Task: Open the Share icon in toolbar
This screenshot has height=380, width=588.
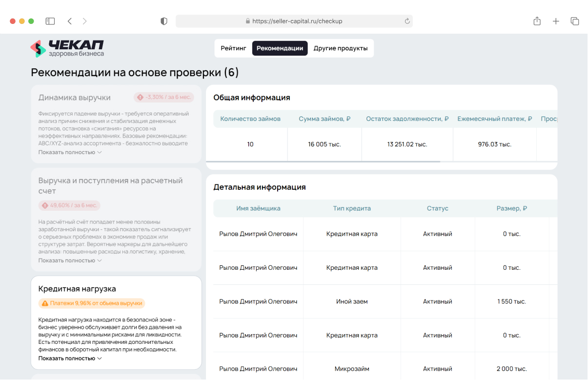Action: click(x=537, y=21)
